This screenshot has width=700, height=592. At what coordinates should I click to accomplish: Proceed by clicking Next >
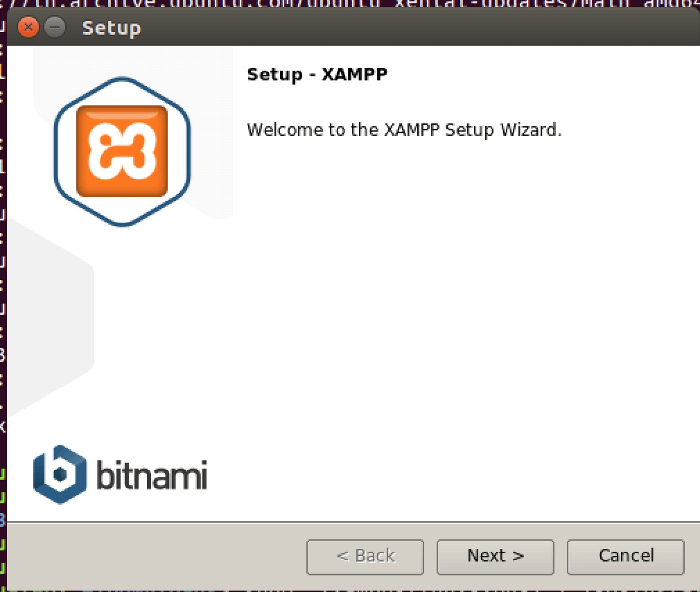(x=495, y=556)
